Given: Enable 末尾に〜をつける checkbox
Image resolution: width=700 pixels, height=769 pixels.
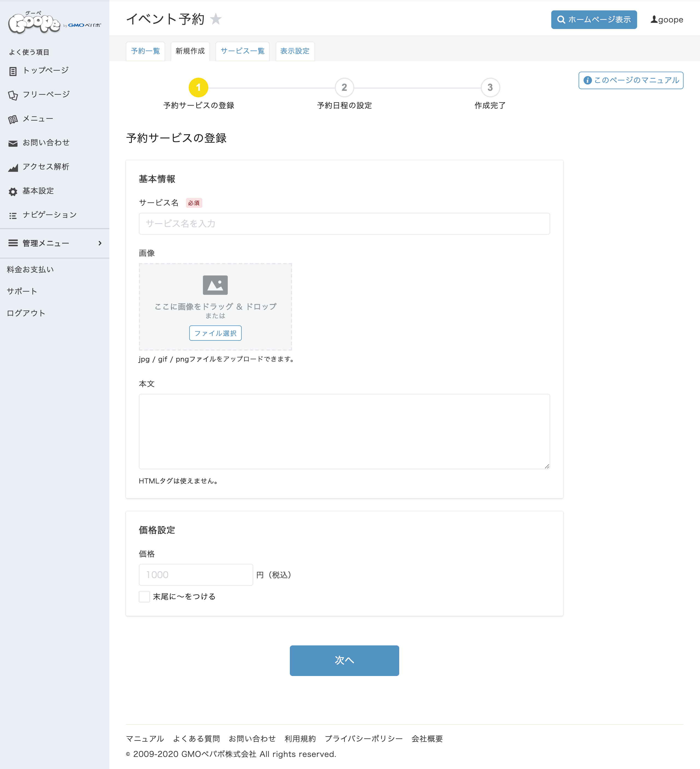Looking at the screenshot, I should [144, 596].
